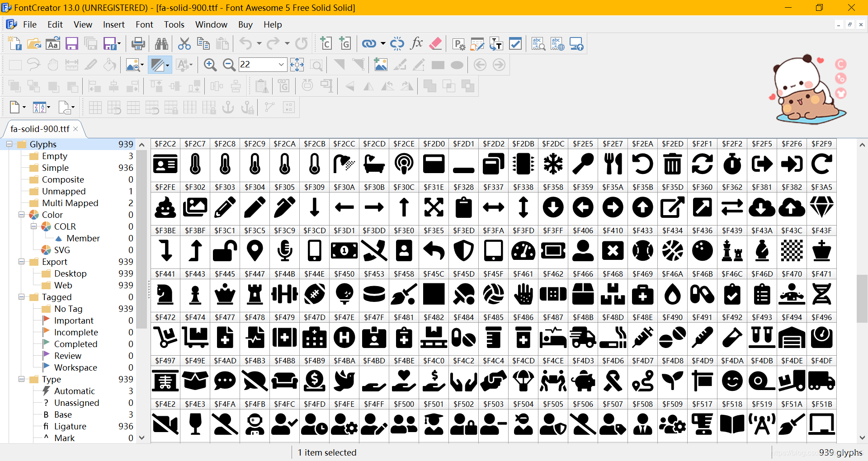The width and height of the screenshot is (868, 461).
Task: Select the Ligature type category
Action: (70, 426)
